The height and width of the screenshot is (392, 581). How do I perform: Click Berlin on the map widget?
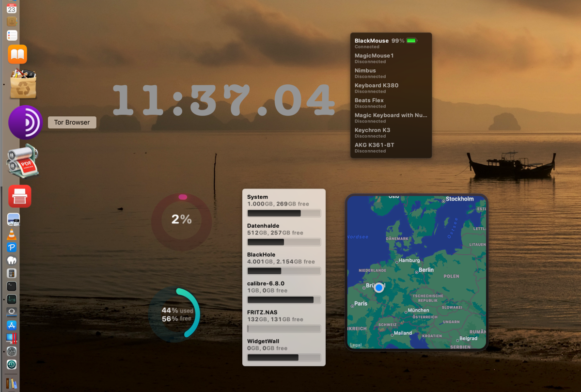click(426, 270)
